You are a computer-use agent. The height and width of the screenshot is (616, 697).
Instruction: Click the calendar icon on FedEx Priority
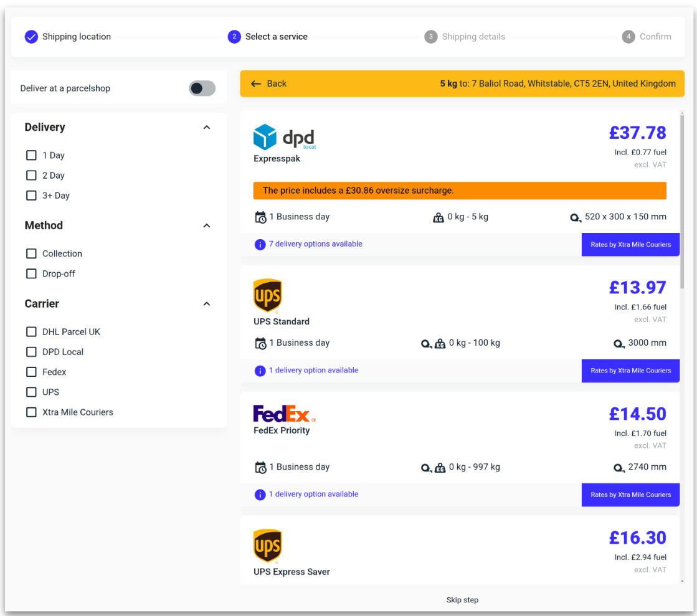[260, 467]
